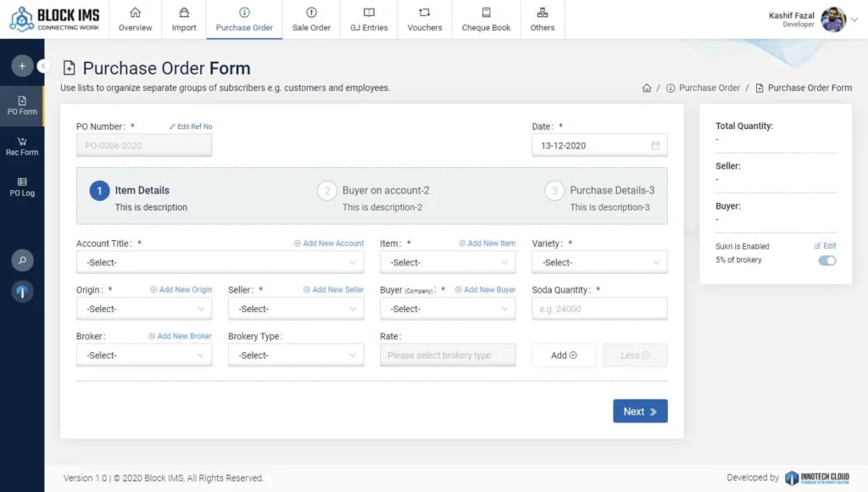Open the Rec Form sidebar icon
This screenshot has width=868, height=492.
point(22,146)
